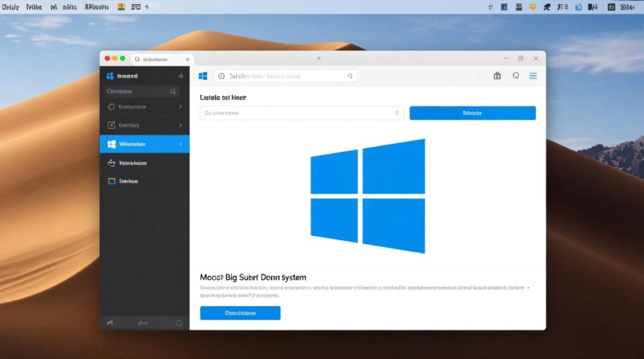Viewport: 644px width, 359px height.
Task: Click the shopping bag icon in the toolbar
Action: coord(497,76)
